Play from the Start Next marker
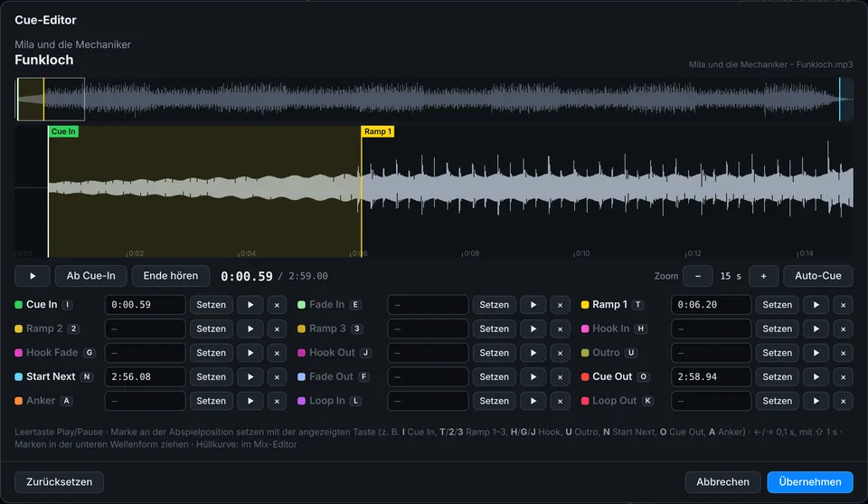This screenshot has height=504, width=868. coord(250,376)
